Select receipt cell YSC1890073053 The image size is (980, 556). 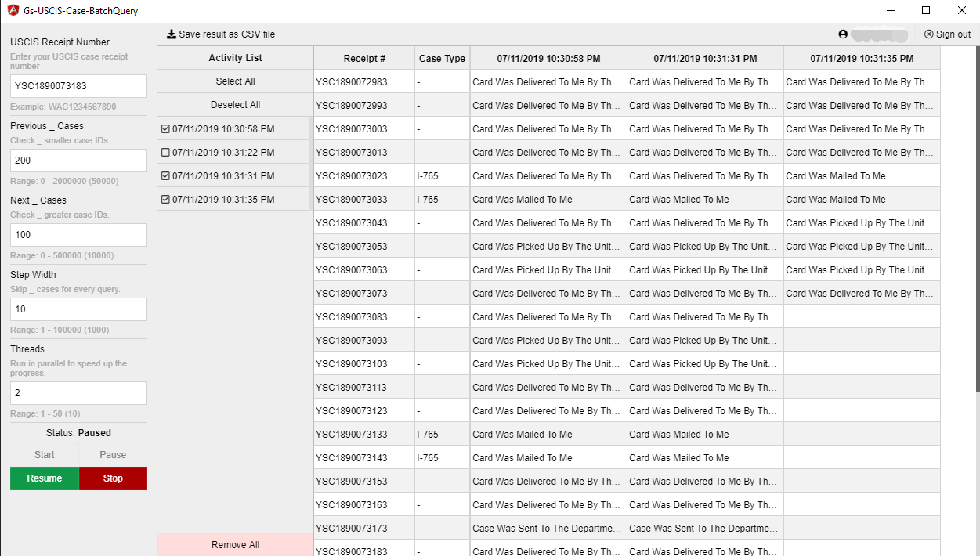(364, 247)
